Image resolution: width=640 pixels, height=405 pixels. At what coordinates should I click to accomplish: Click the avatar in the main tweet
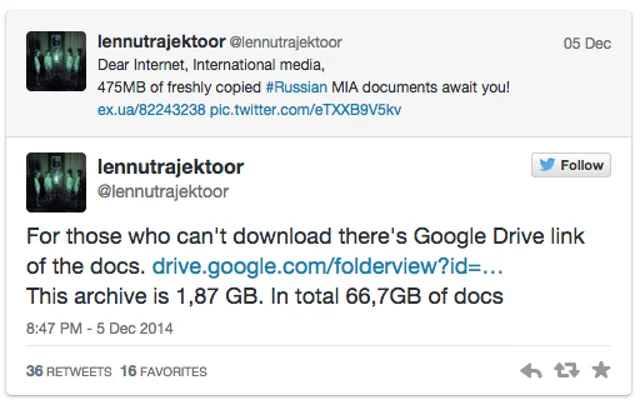pos(56,182)
